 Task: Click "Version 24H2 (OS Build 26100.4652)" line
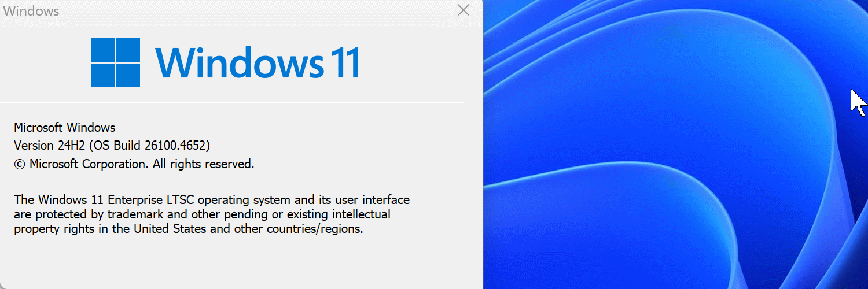(x=112, y=146)
